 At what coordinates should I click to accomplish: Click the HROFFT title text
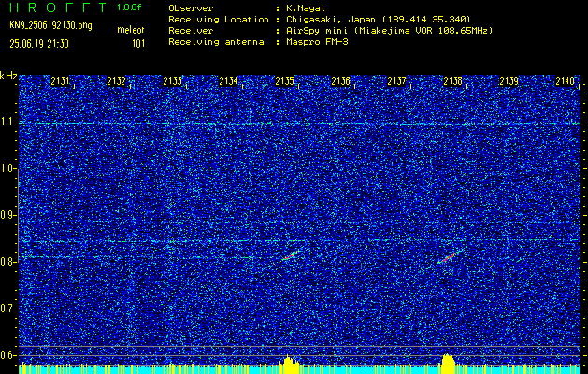(58, 7)
